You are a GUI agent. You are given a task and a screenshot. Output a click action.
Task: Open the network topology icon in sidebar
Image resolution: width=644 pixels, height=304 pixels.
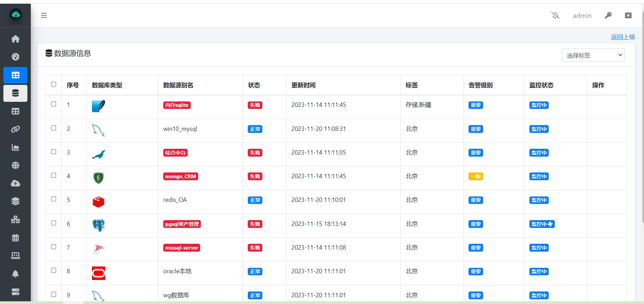coord(16,219)
